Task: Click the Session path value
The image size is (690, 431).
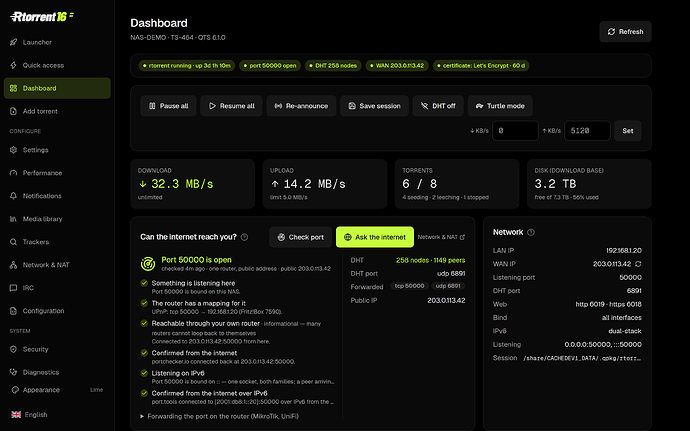Action: pyautogui.click(x=582, y=358)
